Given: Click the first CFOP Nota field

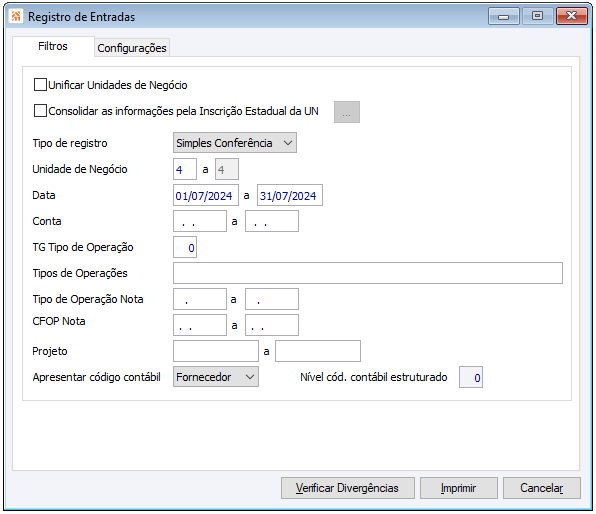Looking at the screenshot, I should 200,325.
